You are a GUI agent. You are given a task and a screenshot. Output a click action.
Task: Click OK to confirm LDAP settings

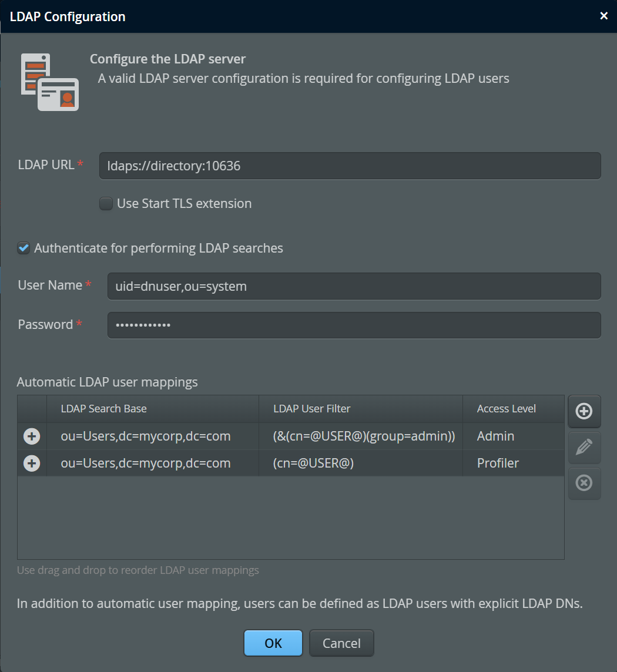click(273, 643)
